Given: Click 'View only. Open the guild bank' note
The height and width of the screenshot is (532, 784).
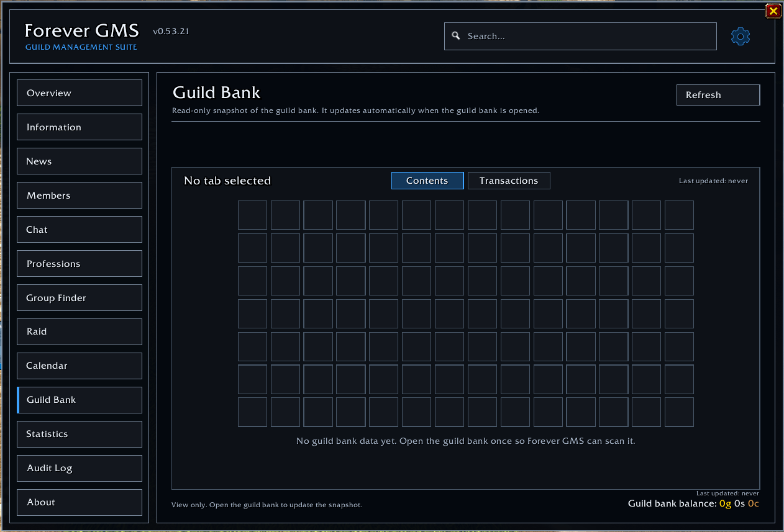Looking at the screenshot, I should pos(267,505).
